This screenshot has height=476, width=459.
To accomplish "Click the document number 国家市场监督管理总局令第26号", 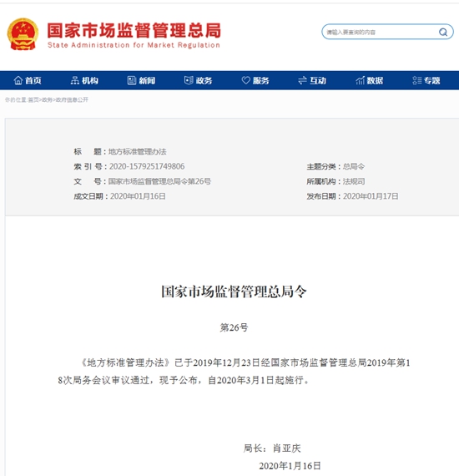I will (159, 181).
